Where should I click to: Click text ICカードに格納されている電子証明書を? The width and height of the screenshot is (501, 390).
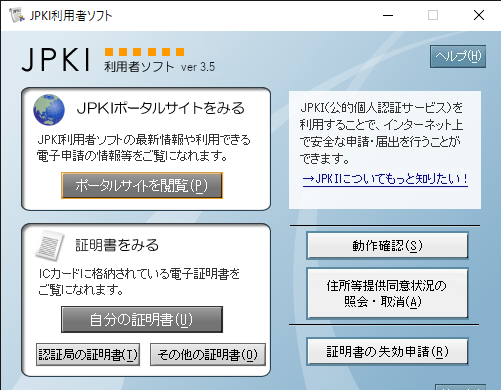[x=139, y=274]
